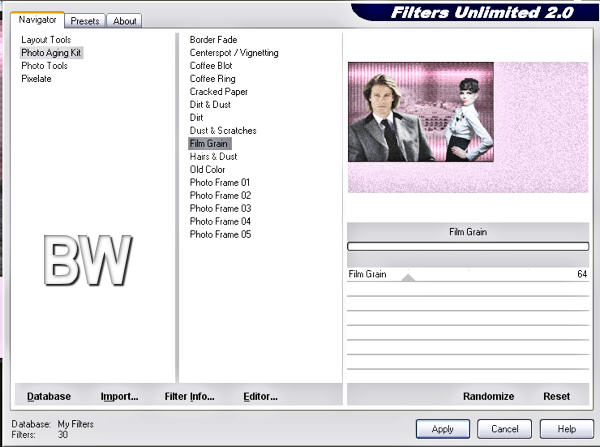Select the Navigator tab

tap(37, 19)
